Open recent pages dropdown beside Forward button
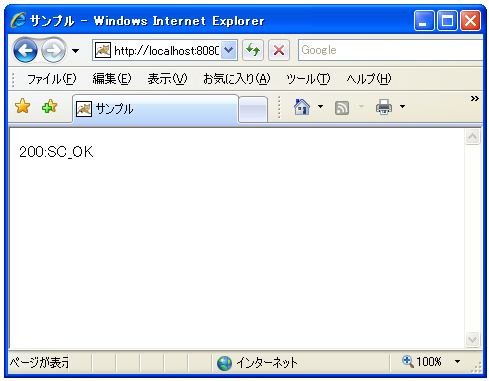The image size is (489, 381). [x=76, y=51]
